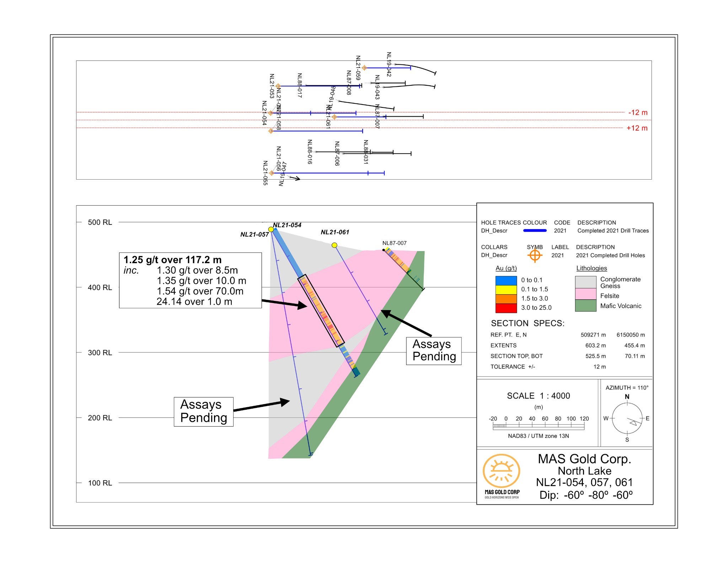728x563 pixels.
Task: Click the orange collar symbol in legend
Action: [535, 255]
